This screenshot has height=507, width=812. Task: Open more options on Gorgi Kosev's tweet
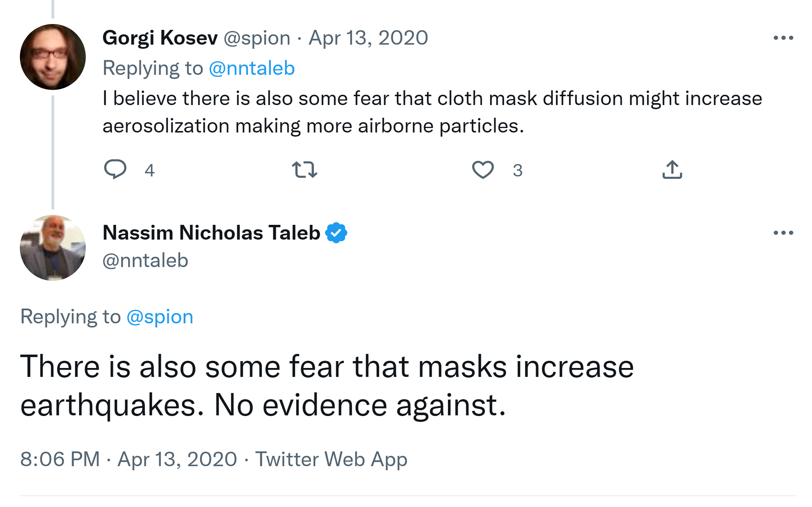[x=783, y=38]
